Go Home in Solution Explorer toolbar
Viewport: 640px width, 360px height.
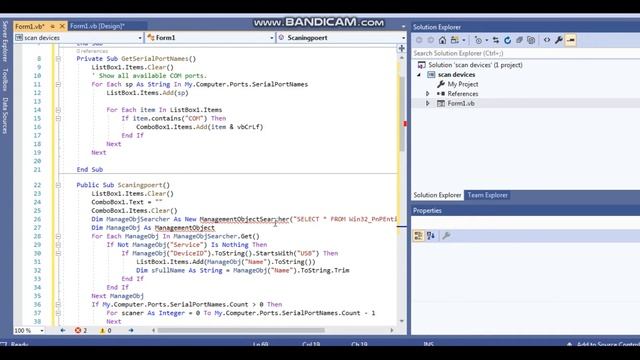coord(442,40)
